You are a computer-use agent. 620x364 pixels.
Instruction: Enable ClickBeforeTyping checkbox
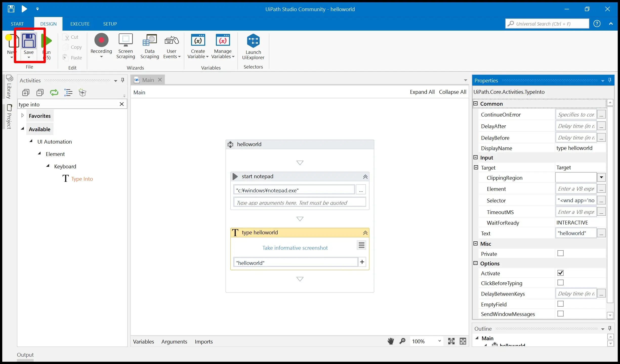pos(561,283)
